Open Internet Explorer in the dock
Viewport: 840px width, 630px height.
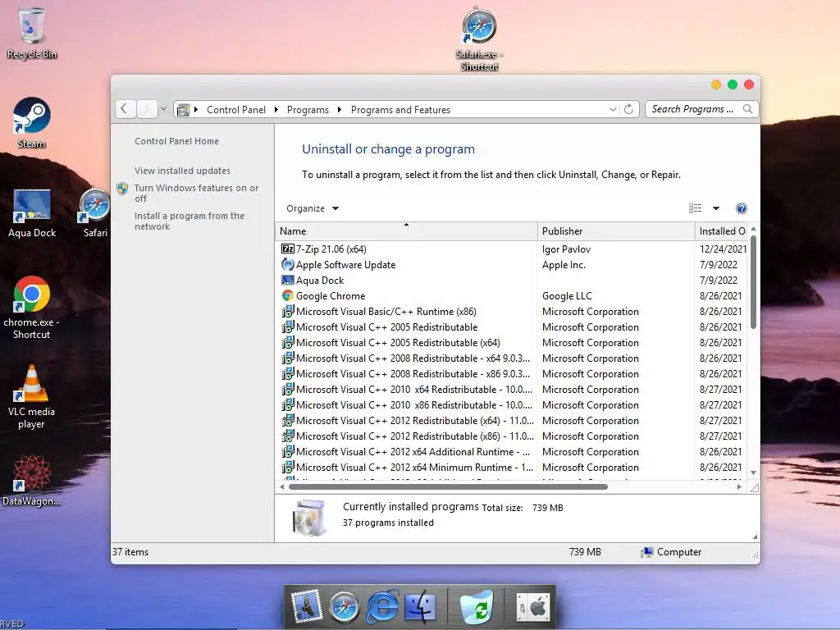click(382, 606)
